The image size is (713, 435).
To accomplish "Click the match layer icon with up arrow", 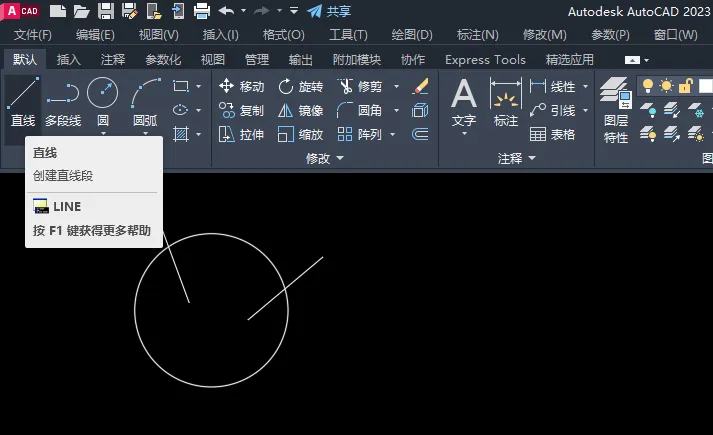I will [x=672, y=134].
